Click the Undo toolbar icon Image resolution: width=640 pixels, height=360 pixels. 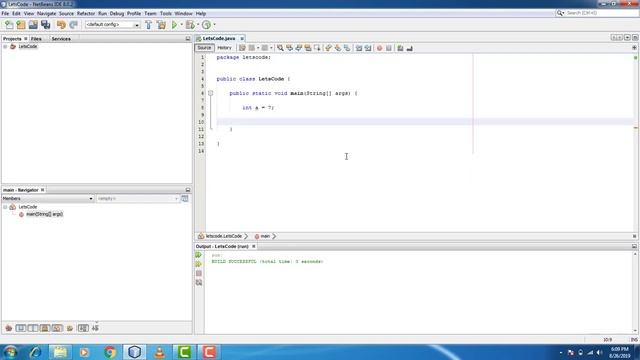click(x=61, y=25)
